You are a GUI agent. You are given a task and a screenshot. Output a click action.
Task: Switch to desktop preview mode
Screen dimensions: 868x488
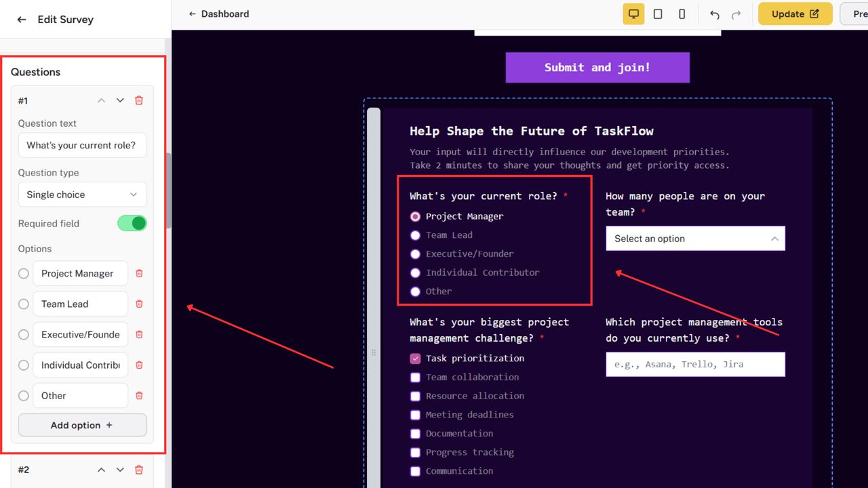coord(633,14)
